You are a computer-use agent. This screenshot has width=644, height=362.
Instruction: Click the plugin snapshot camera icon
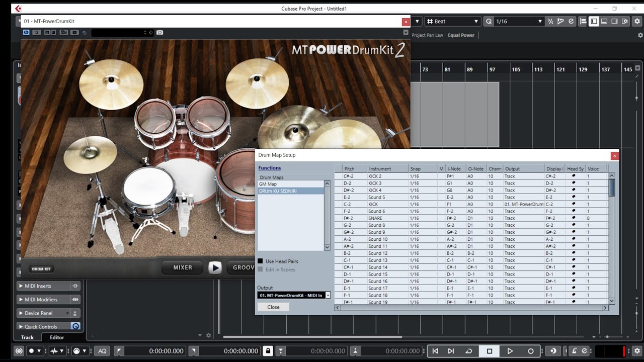[x=159, y=32]
